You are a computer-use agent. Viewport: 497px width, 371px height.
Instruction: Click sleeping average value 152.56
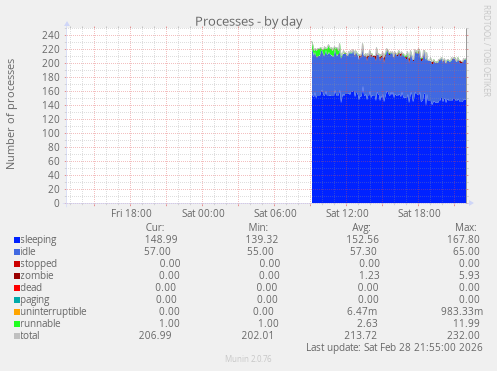click(x=362, y=239)
